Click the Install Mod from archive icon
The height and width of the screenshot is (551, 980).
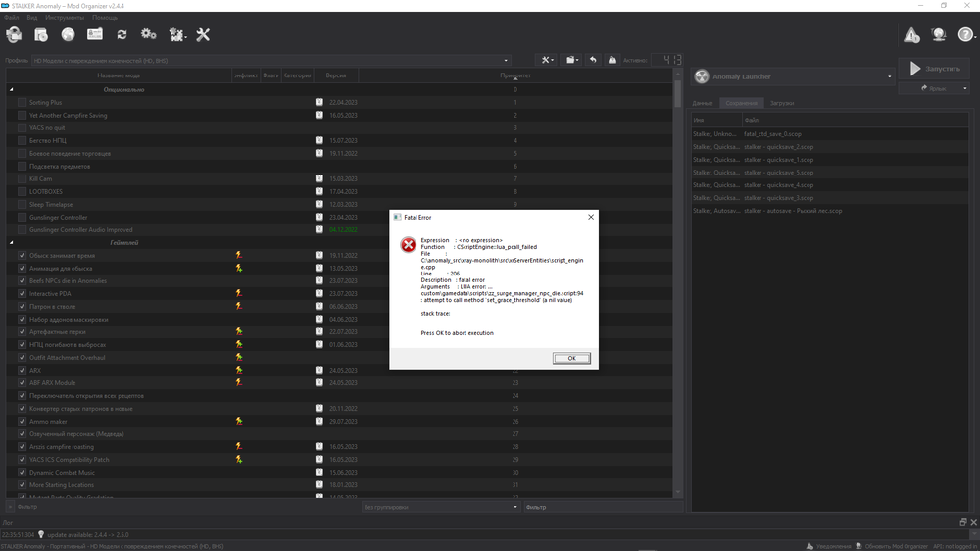[x=41, y=35]
